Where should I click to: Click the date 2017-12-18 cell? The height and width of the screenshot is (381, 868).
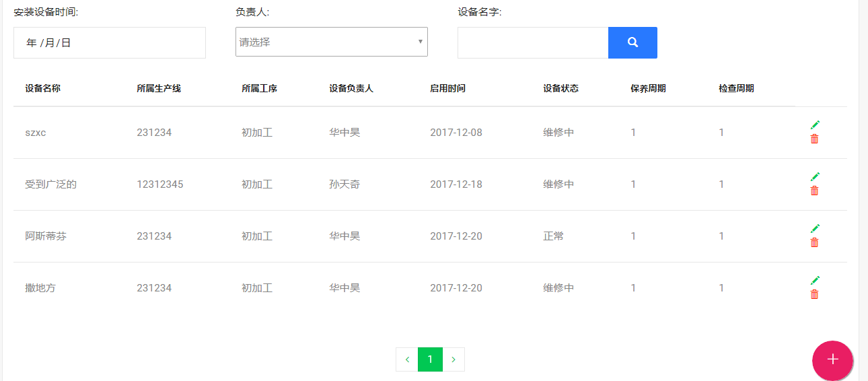click(456, 184)
